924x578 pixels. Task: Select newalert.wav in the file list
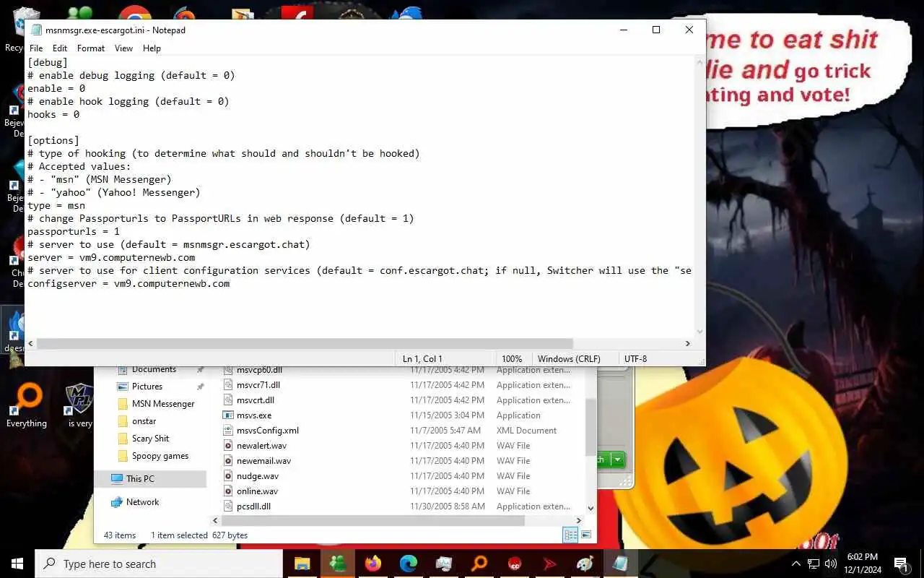pos(261,446)
